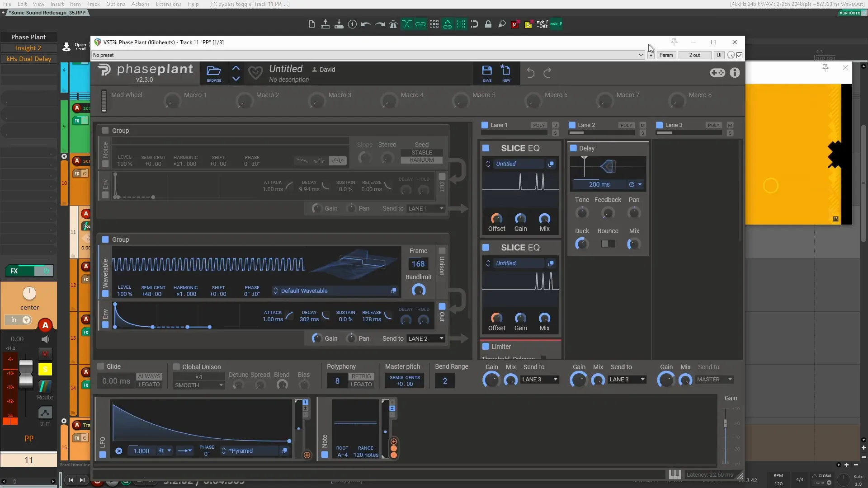868x488 pixels.
Task: Adjust the Mod Wheel slider
Action: coord(104,100)
